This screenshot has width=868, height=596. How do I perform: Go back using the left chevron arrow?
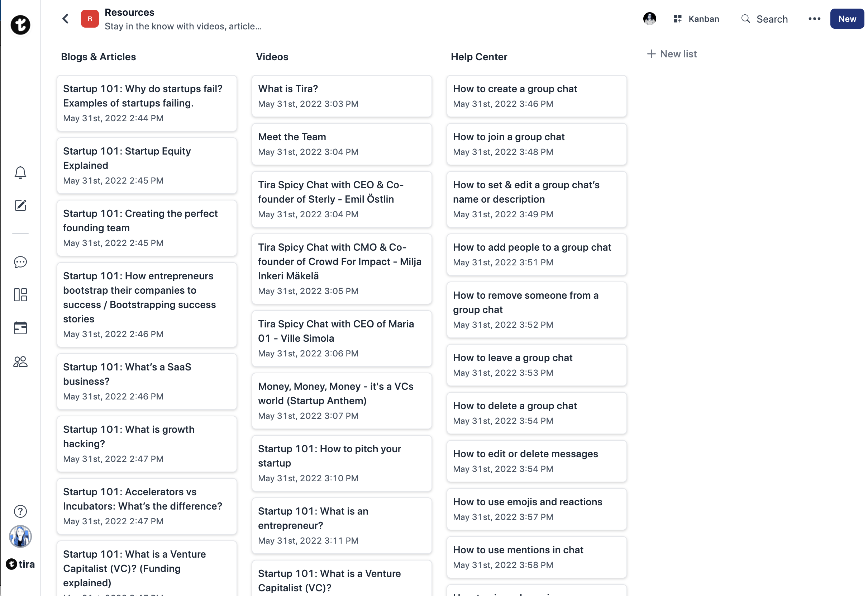66,19
